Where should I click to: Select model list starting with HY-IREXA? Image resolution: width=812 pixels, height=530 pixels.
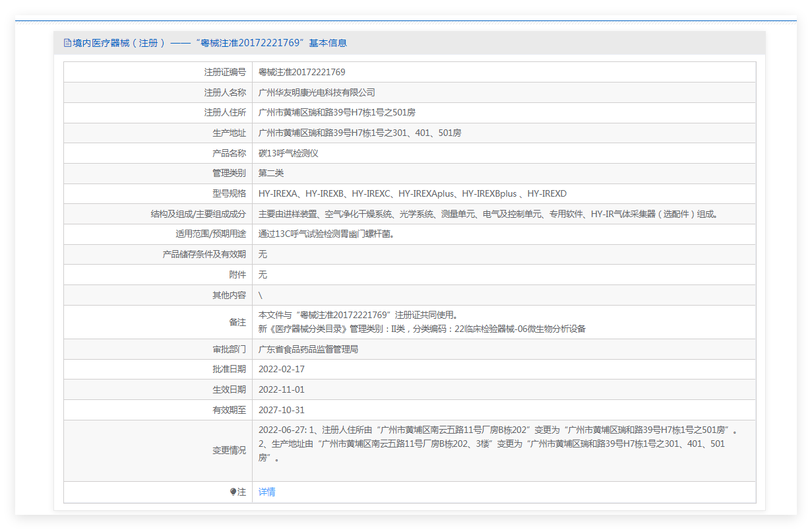tap(412, 193)
